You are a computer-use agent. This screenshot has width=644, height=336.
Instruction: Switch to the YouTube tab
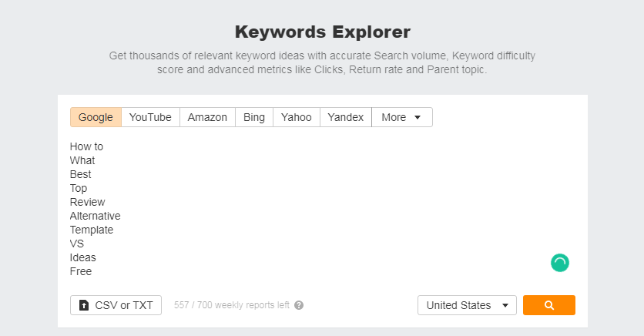150,117
